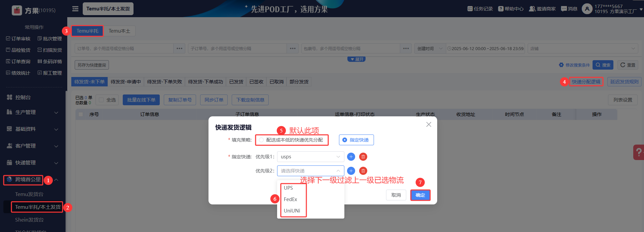Open 扫描发货 shortcut
Image resolution: width=644 pixels, height=232 pixels.
[x=50, y=50]
